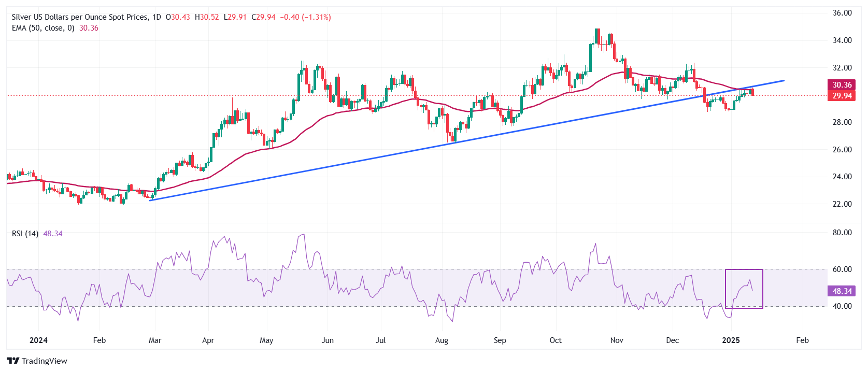Click the EMA value 30.36 in legend
Screen dimensions: 868x372
[89, 28]
